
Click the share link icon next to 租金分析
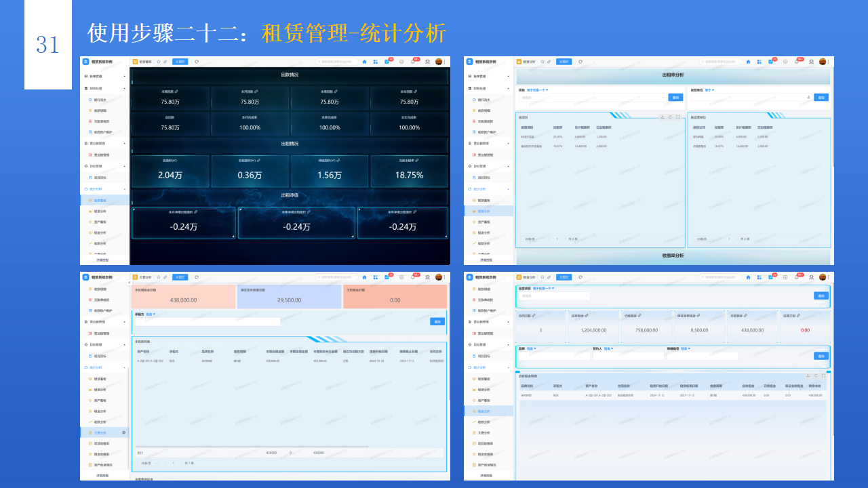click(549, 277)
